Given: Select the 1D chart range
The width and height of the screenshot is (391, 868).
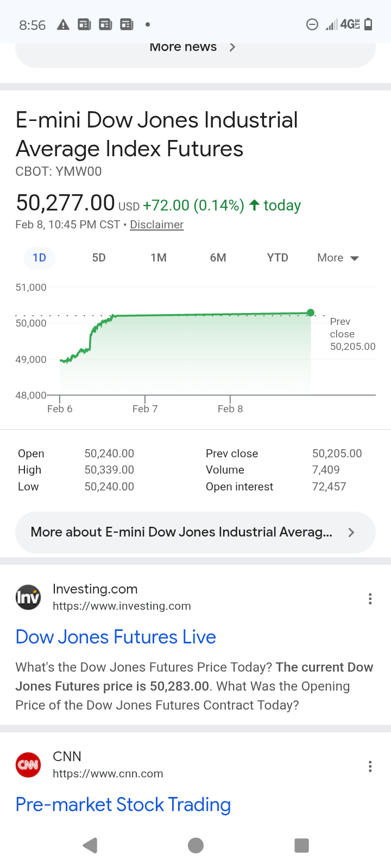Looking at the screenshot, I should pyautogui.click(x=40, y=258).
